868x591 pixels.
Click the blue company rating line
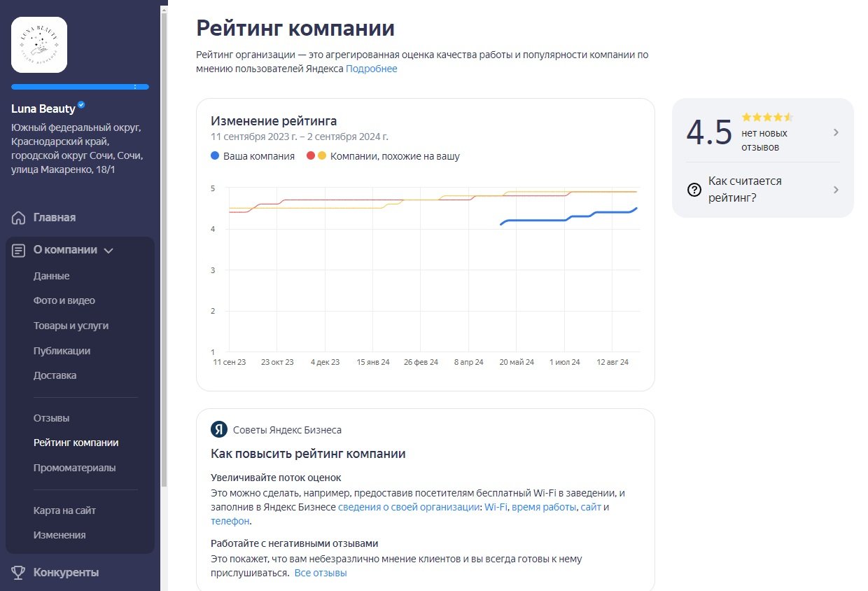click(x=567, y=216)
